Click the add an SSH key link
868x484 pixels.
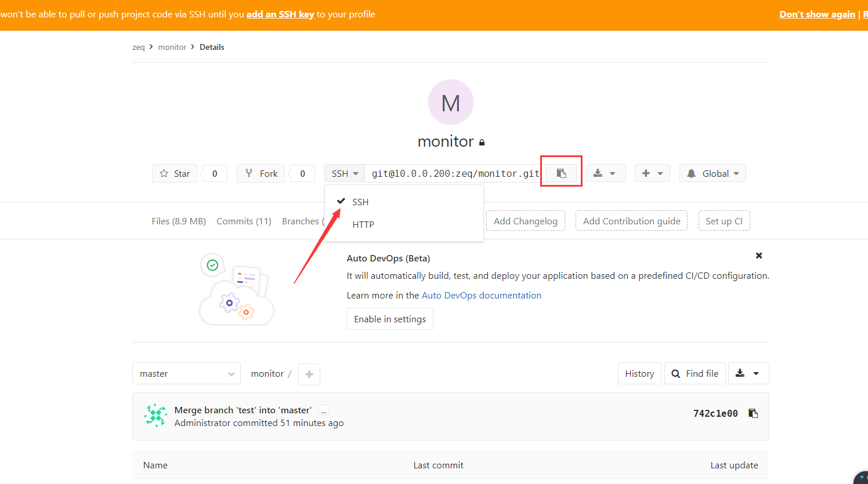coord(280,14)
